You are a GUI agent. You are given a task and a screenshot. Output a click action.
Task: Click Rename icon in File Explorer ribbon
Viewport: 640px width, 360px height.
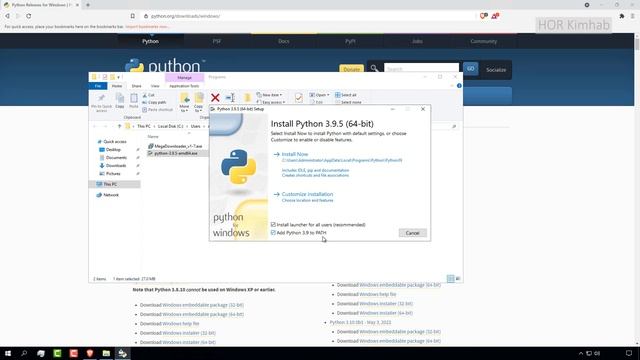(230, 98)
